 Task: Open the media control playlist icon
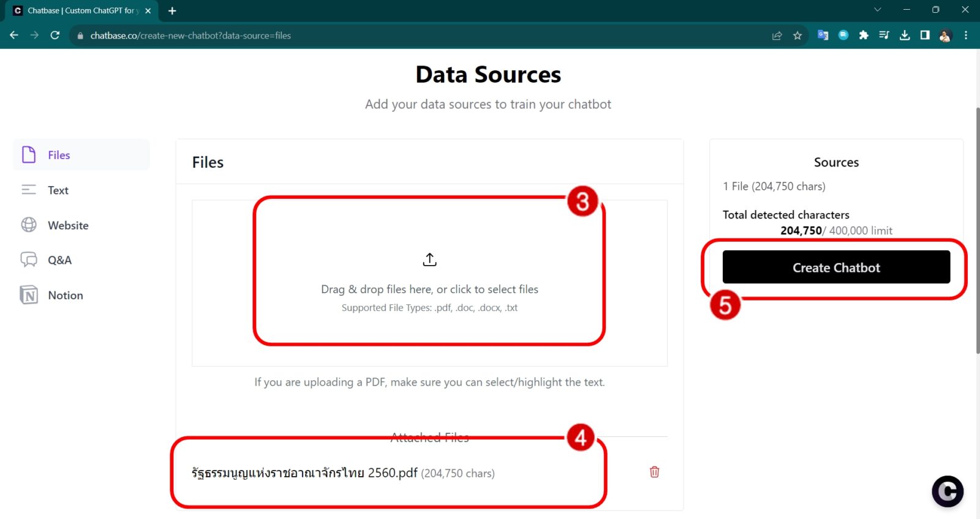884,35
